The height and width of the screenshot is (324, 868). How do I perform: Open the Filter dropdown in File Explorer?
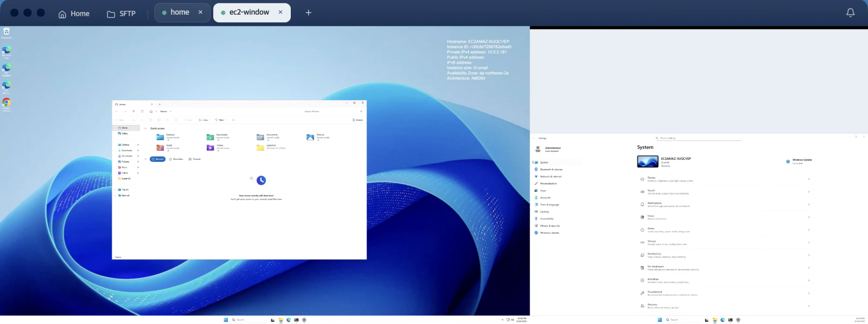[x=220, y=120]
